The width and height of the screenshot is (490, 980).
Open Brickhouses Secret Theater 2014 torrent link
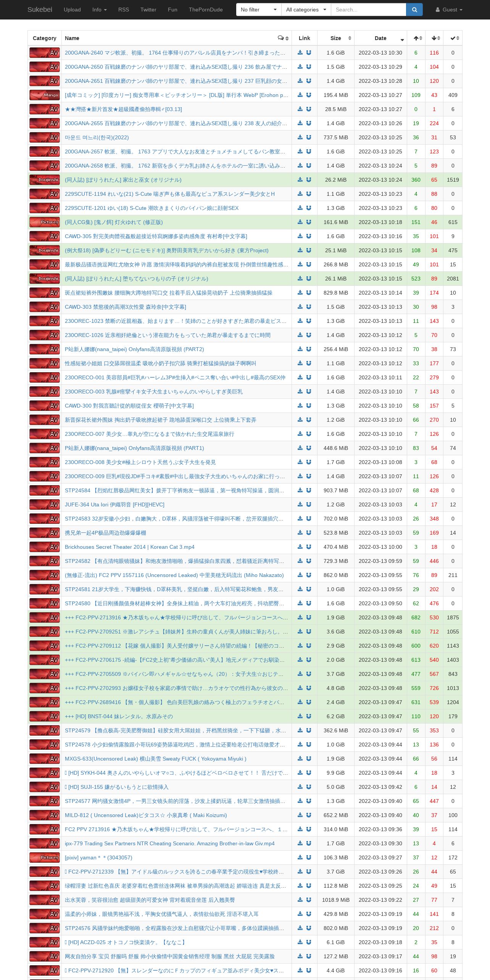129,547
